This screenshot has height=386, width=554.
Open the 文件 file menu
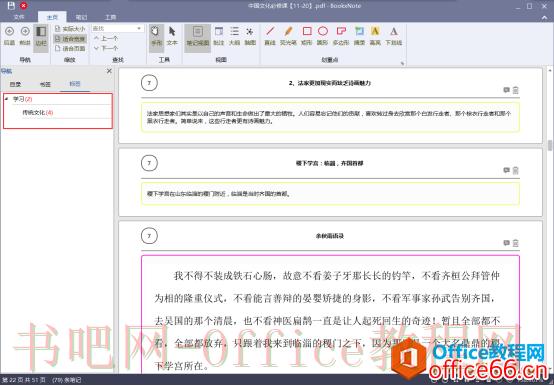pyautogui.click(x=19, y=17)
